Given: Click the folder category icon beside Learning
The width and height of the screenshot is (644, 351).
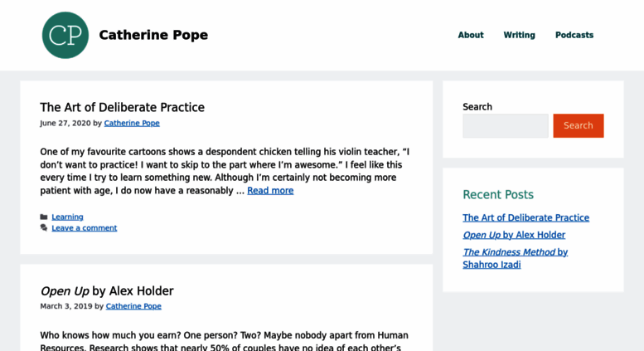Looking at the screenshot, I should point(44,217).
